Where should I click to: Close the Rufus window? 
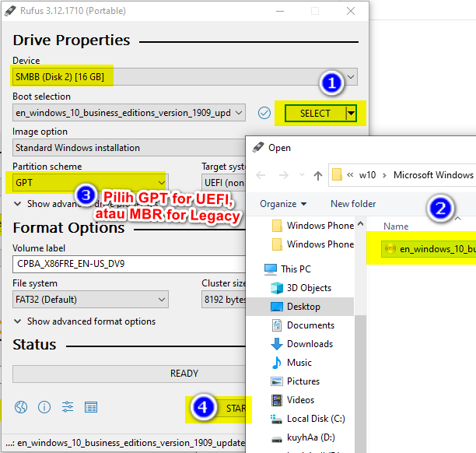[351, 11]
